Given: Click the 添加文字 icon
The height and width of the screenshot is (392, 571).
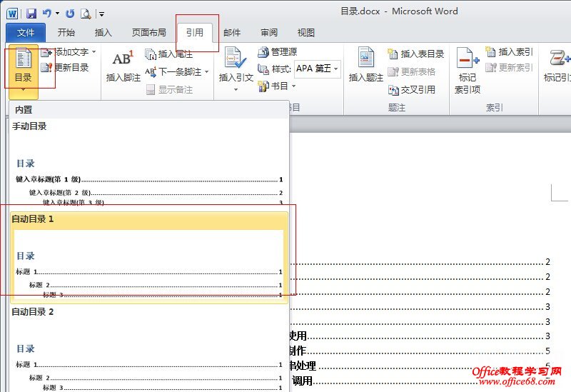Looking at the screenshot, I should coord(46,52).
